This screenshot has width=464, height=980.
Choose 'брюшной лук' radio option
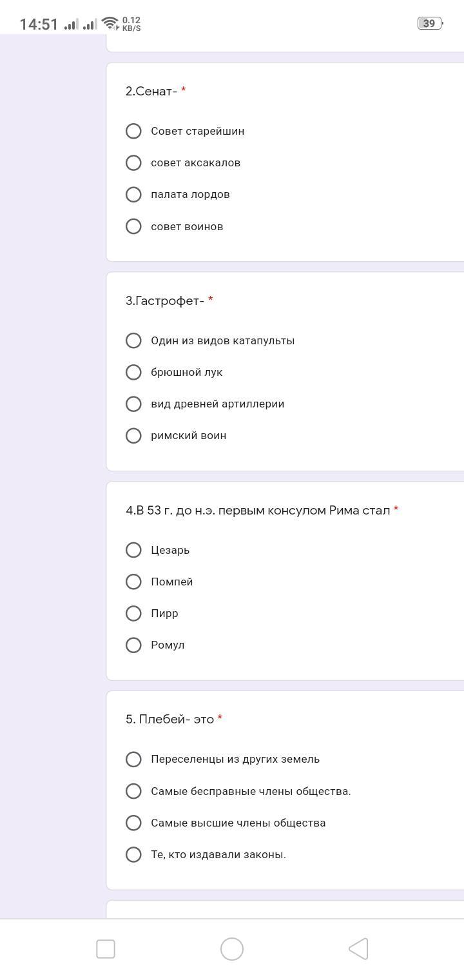133,373
